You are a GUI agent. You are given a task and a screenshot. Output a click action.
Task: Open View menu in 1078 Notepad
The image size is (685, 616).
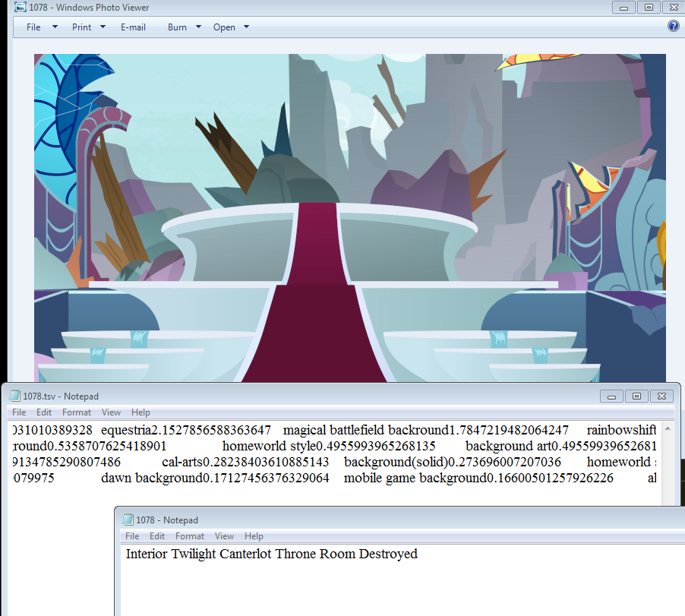(x=224, y=535)
